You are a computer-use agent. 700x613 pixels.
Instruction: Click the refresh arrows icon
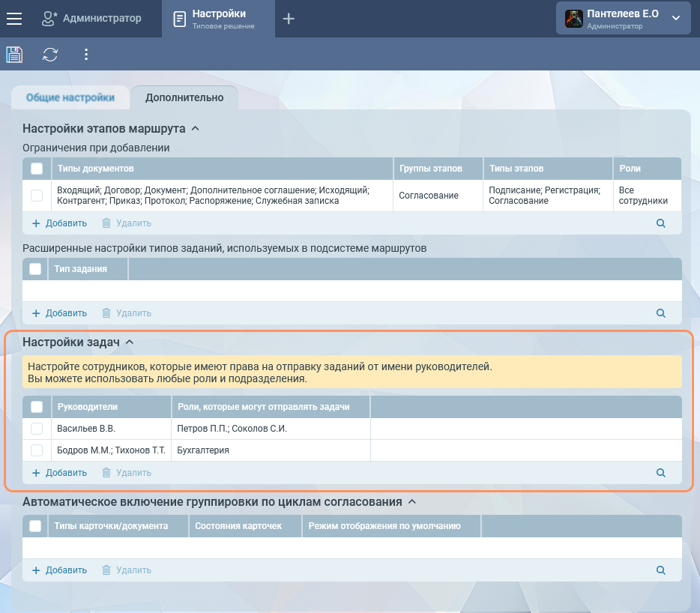pyautogui.click(x=50, y=54)
